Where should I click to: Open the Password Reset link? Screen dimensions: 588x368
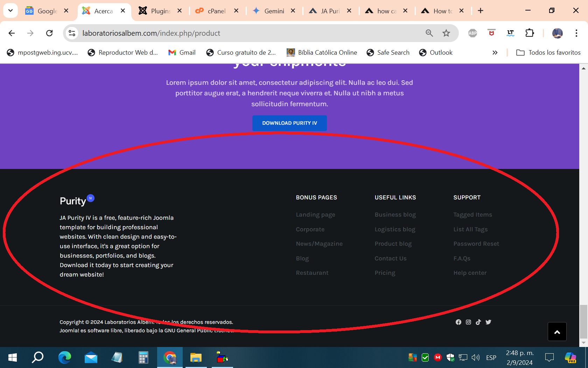(x=476, y=244)
